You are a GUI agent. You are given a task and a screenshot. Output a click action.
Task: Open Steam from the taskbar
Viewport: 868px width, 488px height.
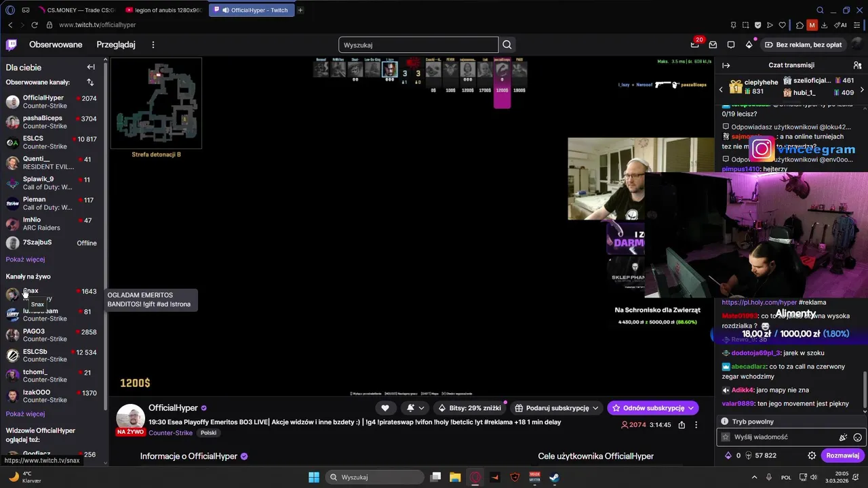click(x=554, y=477)
